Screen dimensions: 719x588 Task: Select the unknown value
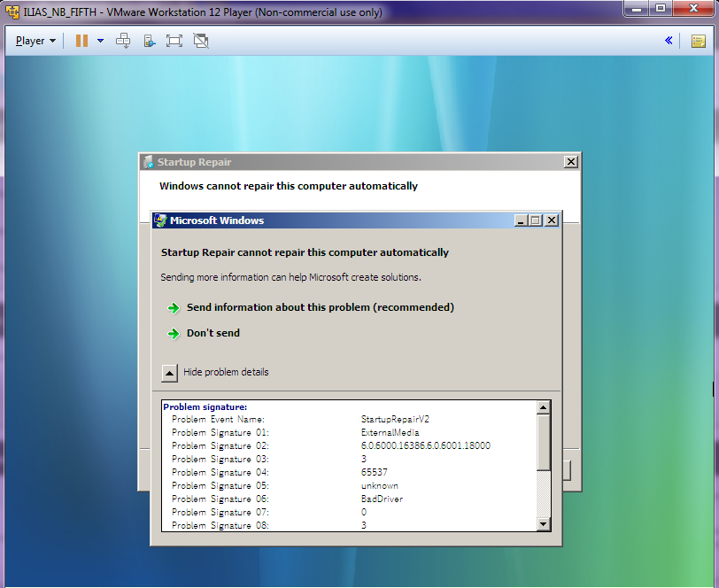[x=379, y=485]
